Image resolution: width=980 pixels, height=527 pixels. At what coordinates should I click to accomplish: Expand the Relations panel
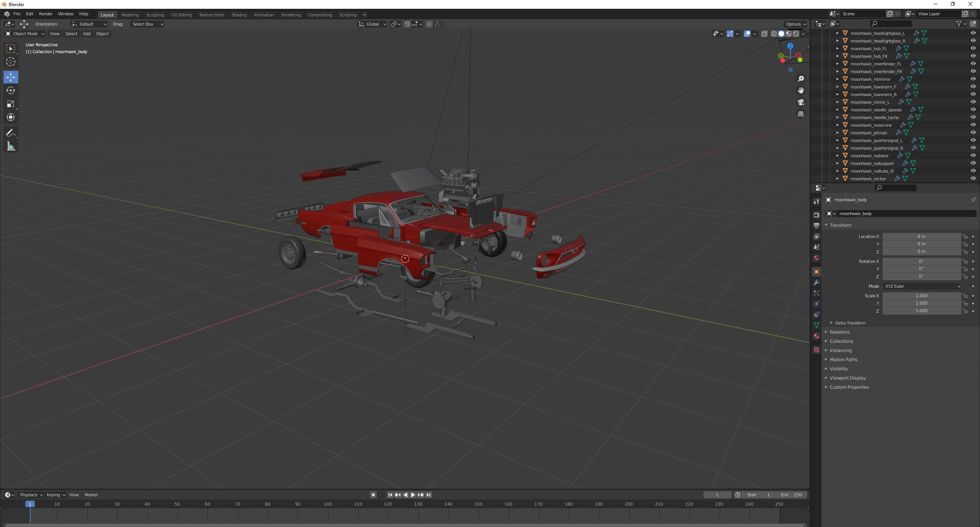coord(840,332)
